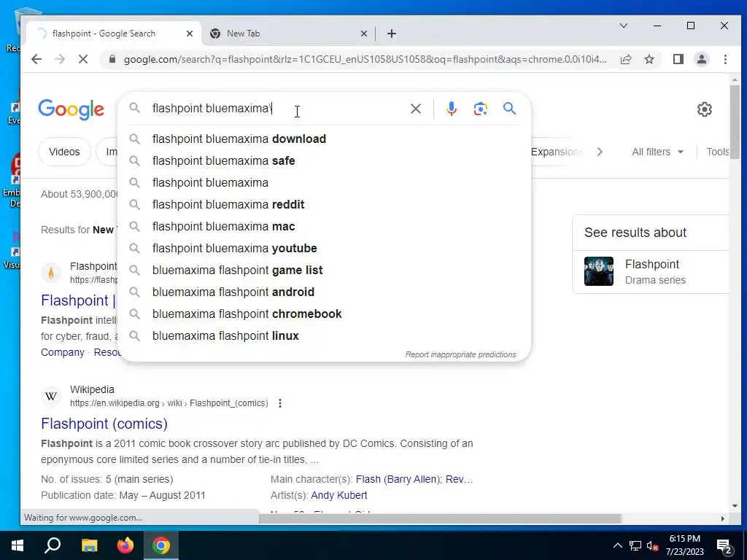747x560 pixels.
Task: Choose suggestion bluemaxima flashpoint linux
Action: 324,336
